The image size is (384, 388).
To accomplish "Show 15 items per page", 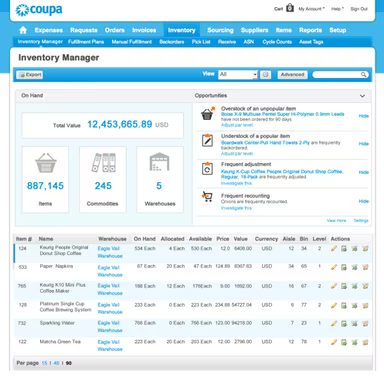I will [44, 363].
